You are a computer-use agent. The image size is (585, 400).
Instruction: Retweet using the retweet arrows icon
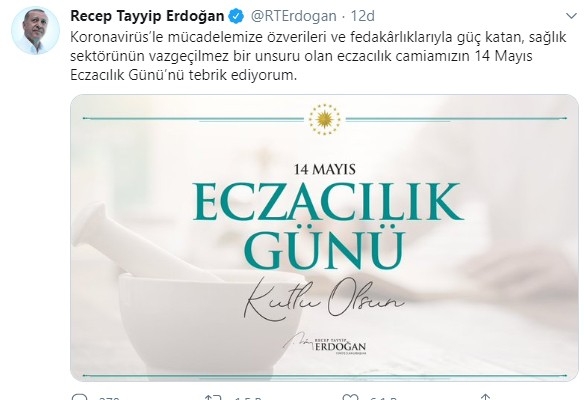(214, 397)
